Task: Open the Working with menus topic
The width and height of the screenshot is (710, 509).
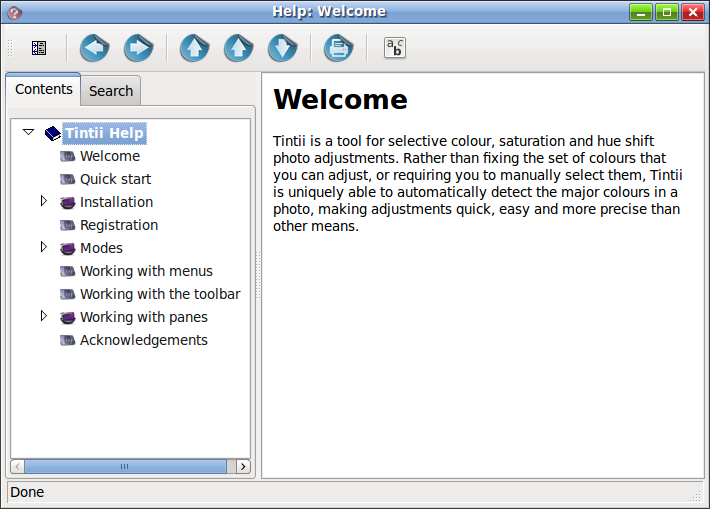Action: [x=146, y=271]
